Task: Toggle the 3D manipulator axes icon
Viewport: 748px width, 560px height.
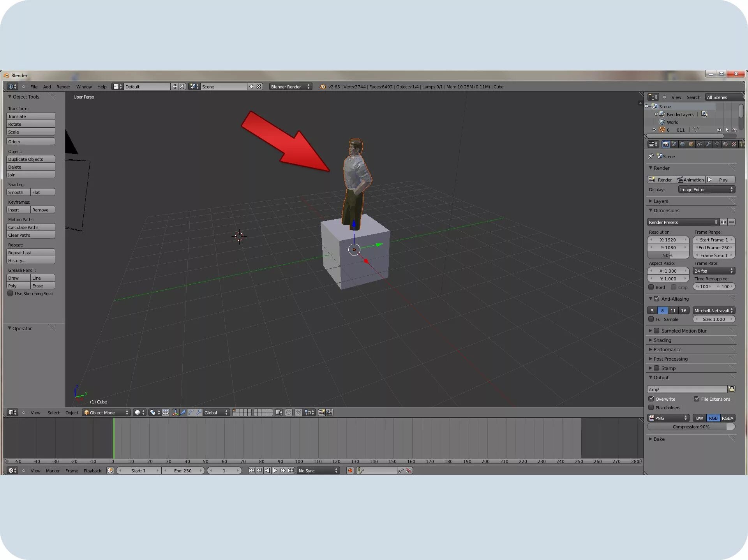Action: 175,412
